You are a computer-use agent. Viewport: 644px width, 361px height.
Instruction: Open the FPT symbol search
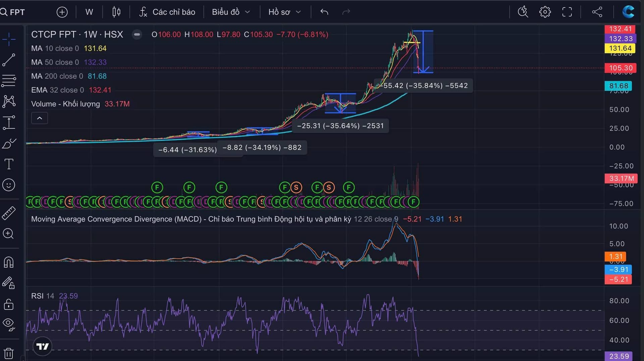click(x=13, y=12)
